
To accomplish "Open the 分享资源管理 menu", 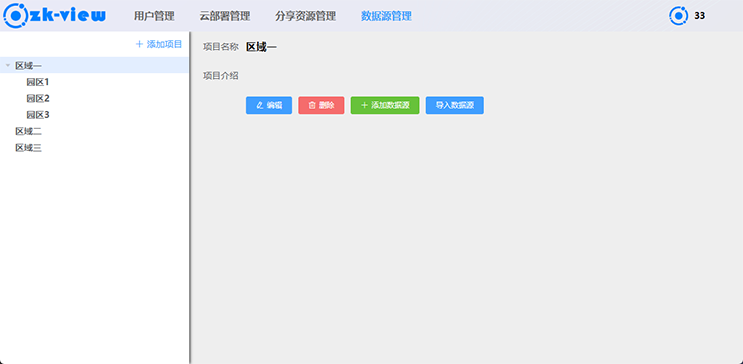I will (x=305, y=16).
